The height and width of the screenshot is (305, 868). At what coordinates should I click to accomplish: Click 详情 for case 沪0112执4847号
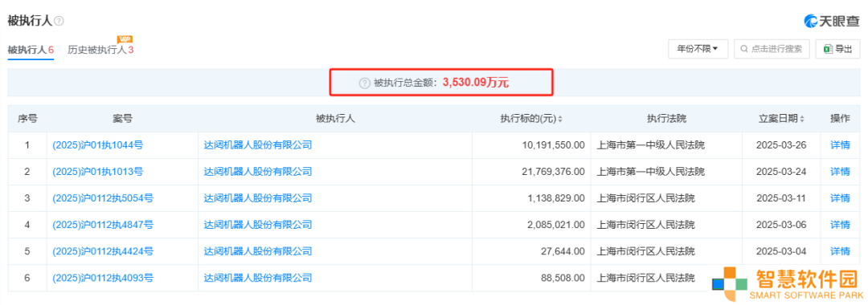click(x=840, y=225)
